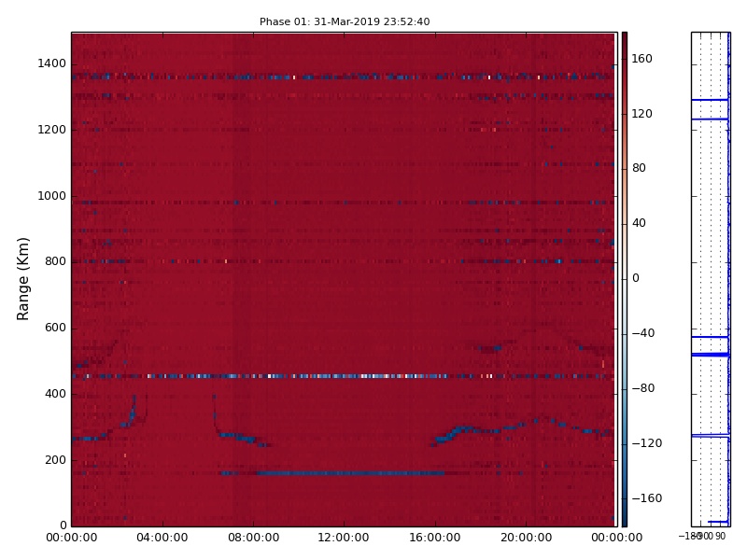Click the colorbar's −80 tick label

pyautogui.click(x=643, y=388)
